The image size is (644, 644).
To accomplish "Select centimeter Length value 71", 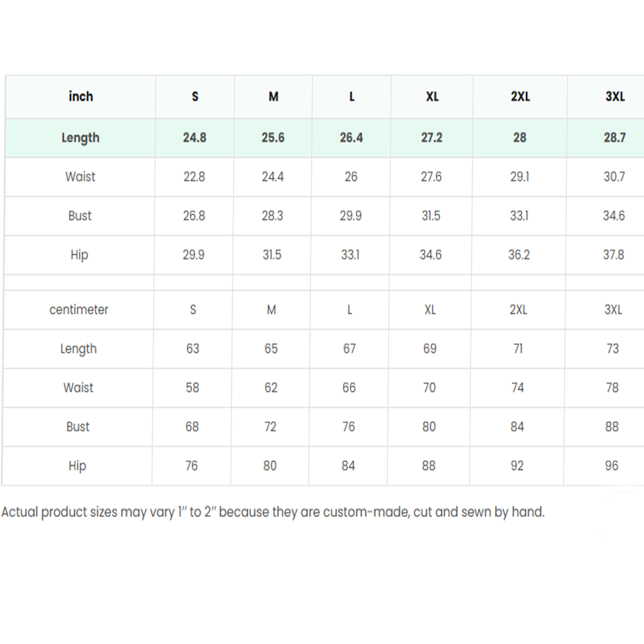I will pos(518,349).
